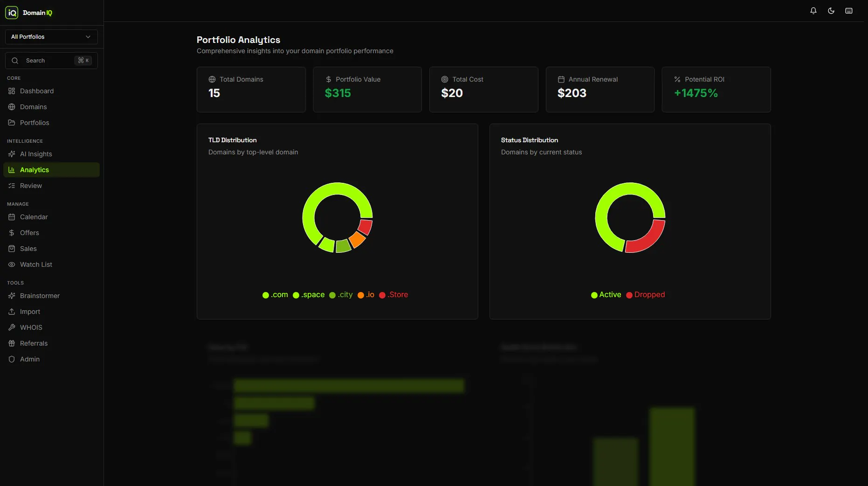The width and height of the screenshot is (868, 486).
Task: Click the red Dropped segment of Status donut
Action: 650,239
